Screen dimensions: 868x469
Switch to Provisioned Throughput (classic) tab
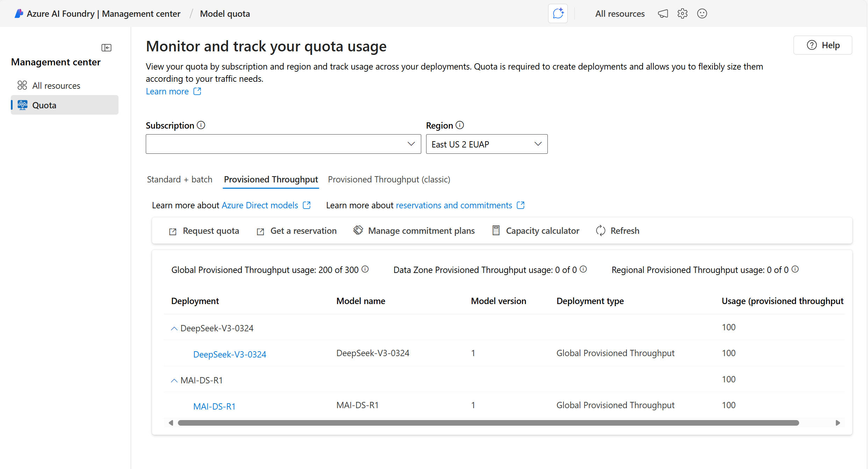(x=389, y=179)
